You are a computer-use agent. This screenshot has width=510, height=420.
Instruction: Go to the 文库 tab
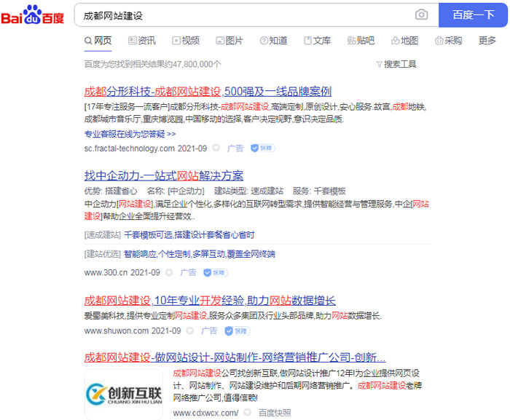coord(317,41)
